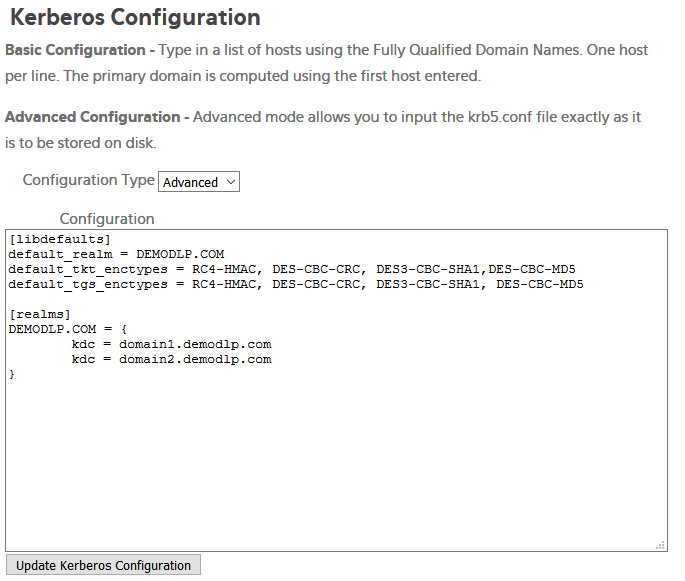The height and width of the screenshot is (581, 685).
Task: Place cursor after the closing brace
Action: (x=16, y=374)
